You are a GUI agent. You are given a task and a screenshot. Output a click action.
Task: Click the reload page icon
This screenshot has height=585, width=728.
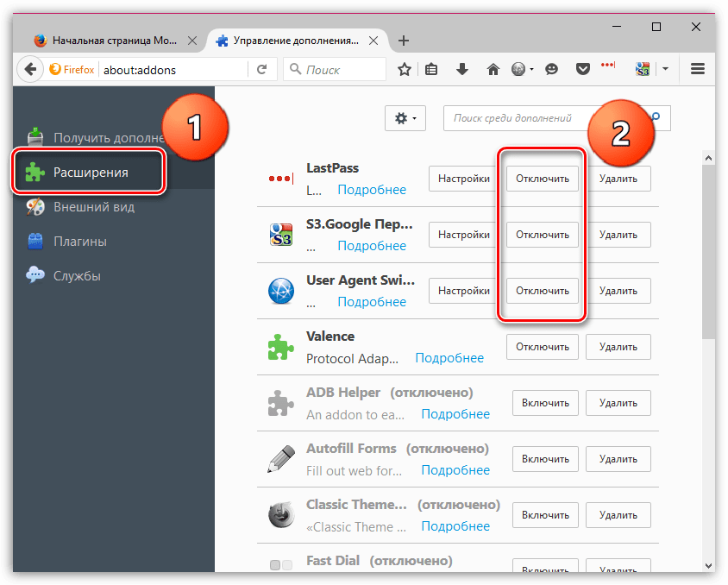pos(261,69)
